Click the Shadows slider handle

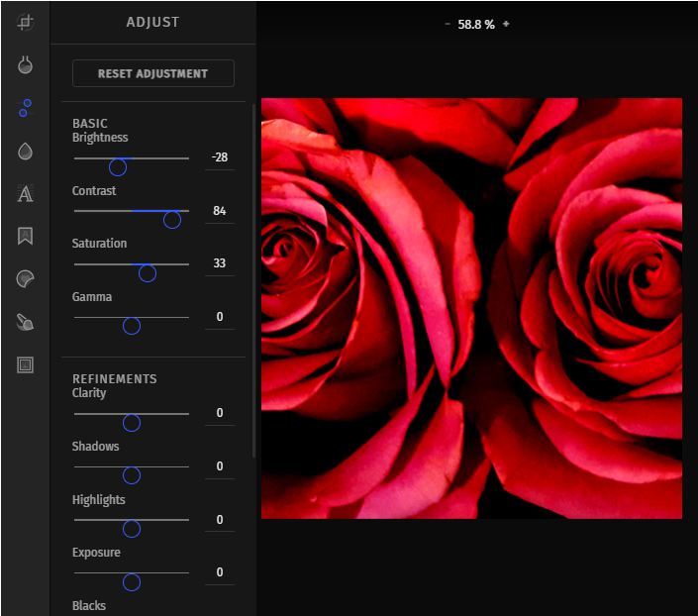132,475
